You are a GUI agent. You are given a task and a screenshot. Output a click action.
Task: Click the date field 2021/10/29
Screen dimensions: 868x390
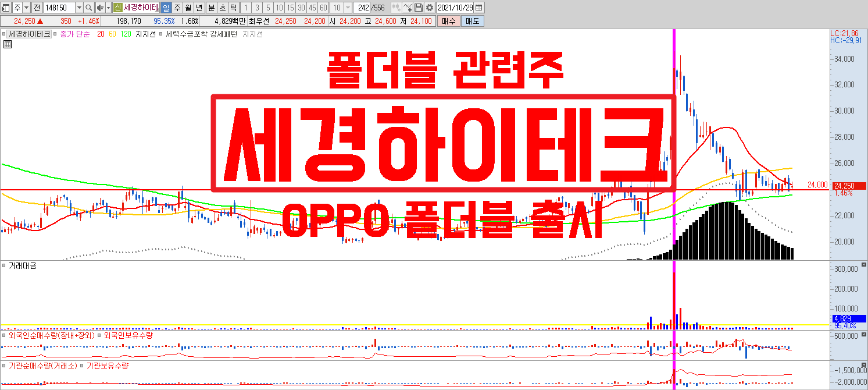click(x=455, y=8)
